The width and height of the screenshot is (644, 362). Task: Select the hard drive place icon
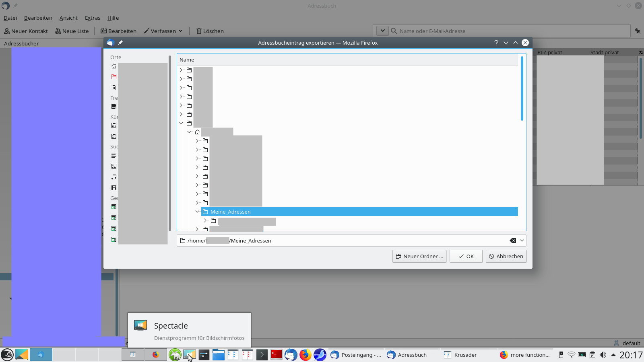pos(114,107)
